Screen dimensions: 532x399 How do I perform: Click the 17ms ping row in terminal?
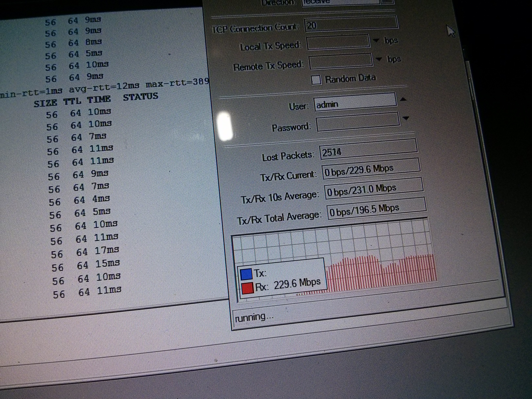pos(85,252)
